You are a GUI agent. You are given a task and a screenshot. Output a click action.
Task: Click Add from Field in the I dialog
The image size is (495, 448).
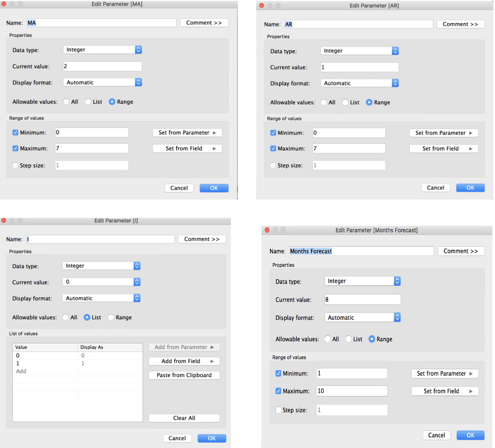tap(184, 360)
